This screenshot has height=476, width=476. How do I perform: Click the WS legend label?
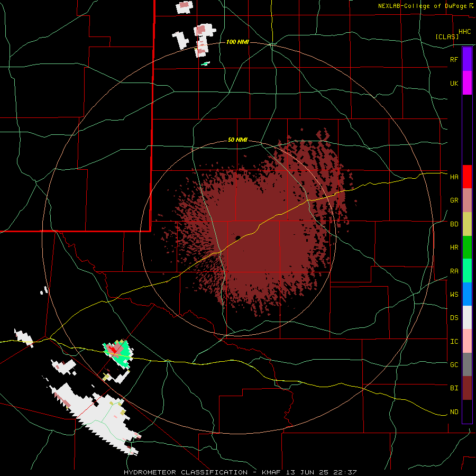point(454,295)
